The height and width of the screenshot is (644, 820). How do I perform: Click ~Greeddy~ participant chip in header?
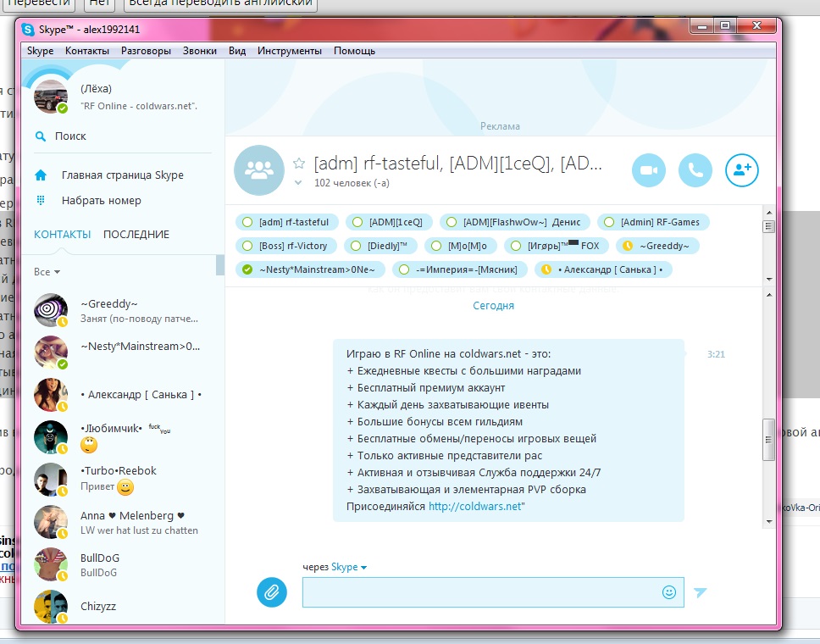coord(657,246)
